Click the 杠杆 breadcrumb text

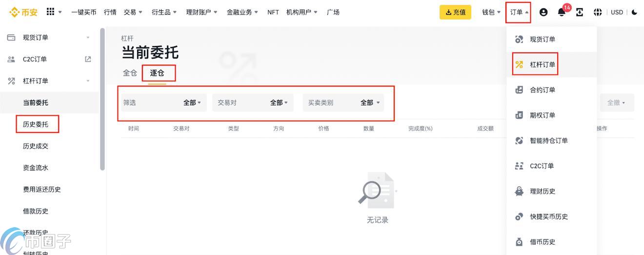[127, 38]
